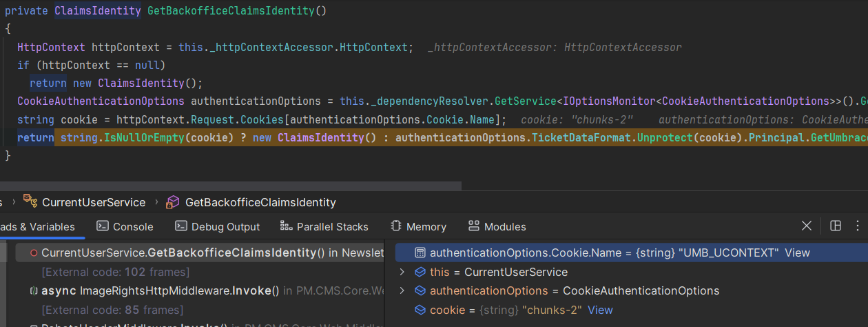
Task: Click Unprotect(cookie) call in highlighted line
Action: click(x=688, y=137)
